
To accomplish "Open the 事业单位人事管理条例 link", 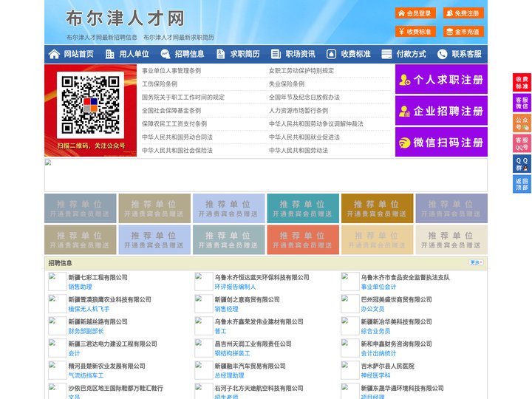I will pos(171,71).
